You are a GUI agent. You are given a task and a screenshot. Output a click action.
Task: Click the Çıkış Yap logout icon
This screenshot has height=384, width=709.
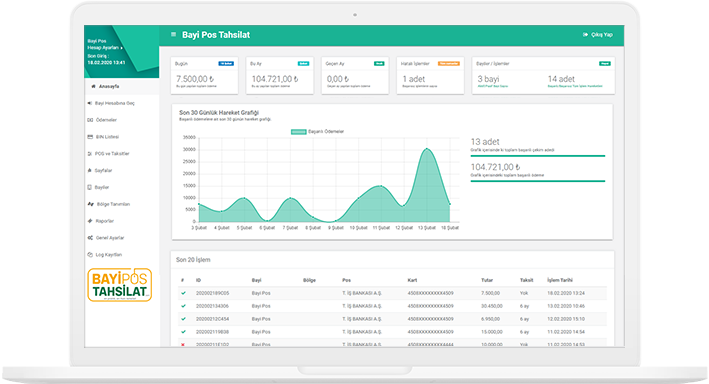586,34
